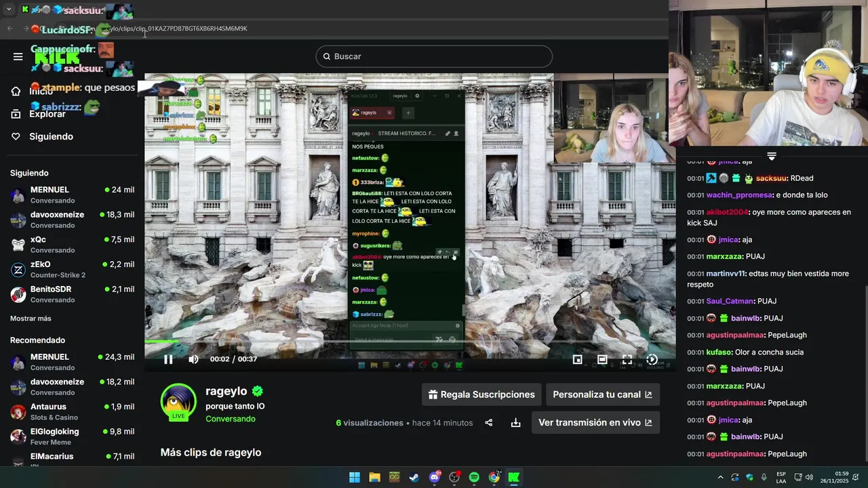This screenshot has height=488, width=868.
Task: Open Siguiendo in sidebar navigation
Action: (x=43, y=136)
